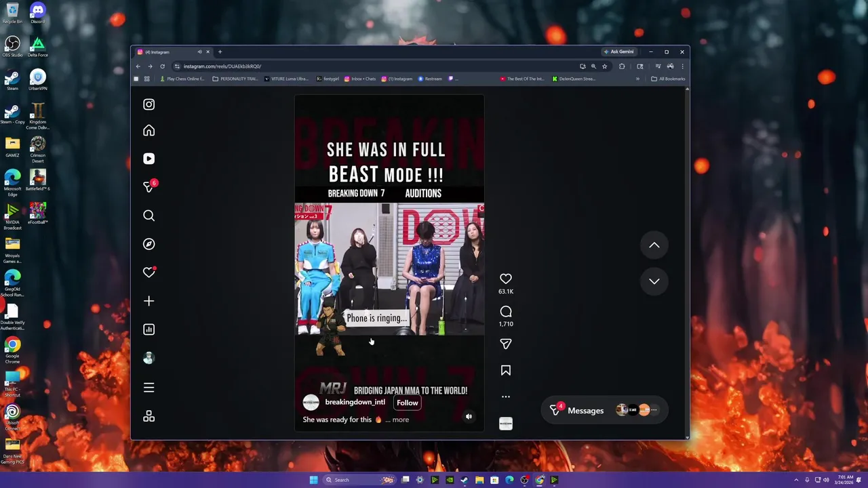
Task: Select Ubisoft Connect desktop shortcut
Action: point(12,416)
